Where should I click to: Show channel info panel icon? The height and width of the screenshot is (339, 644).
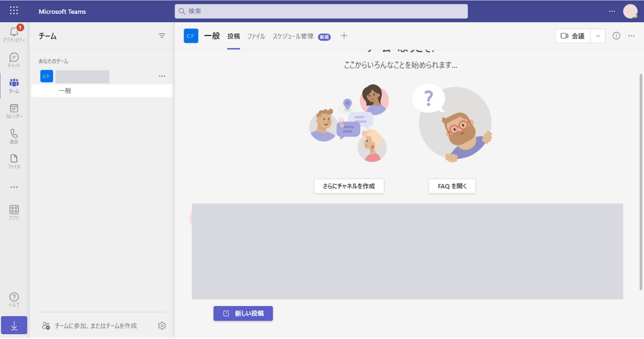click(616, 36)
